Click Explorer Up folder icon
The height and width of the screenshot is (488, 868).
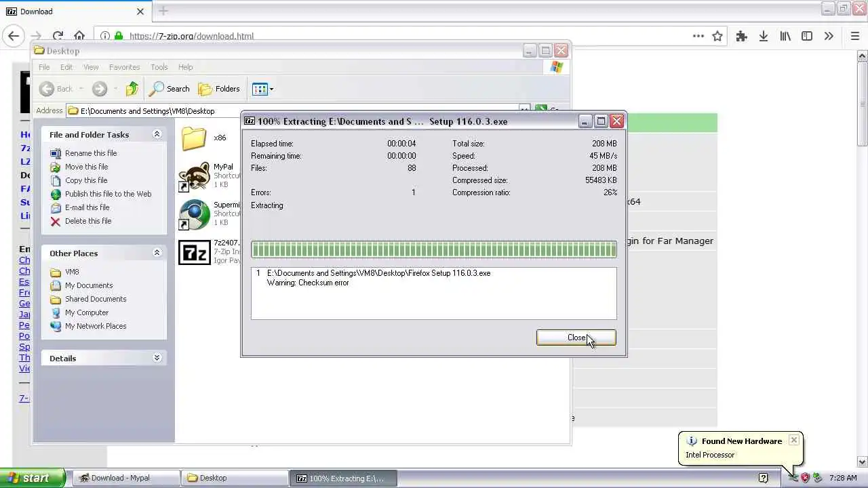(x=132, y=89)
